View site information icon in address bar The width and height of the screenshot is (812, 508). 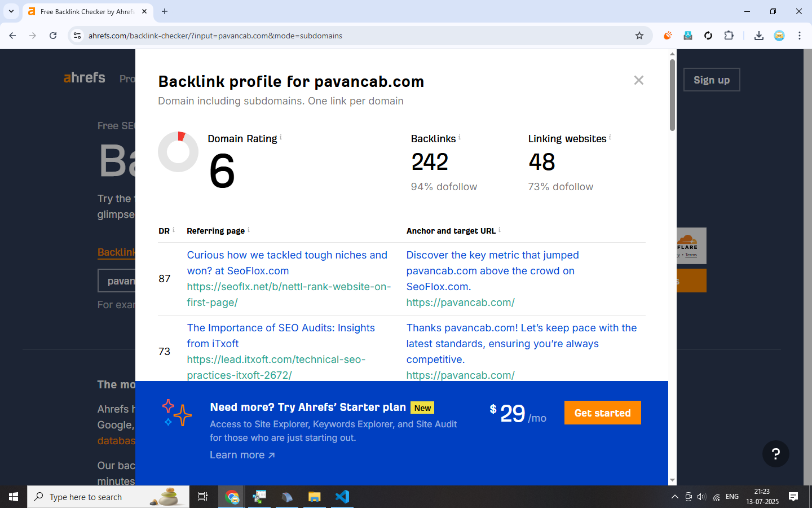(77, 36)
